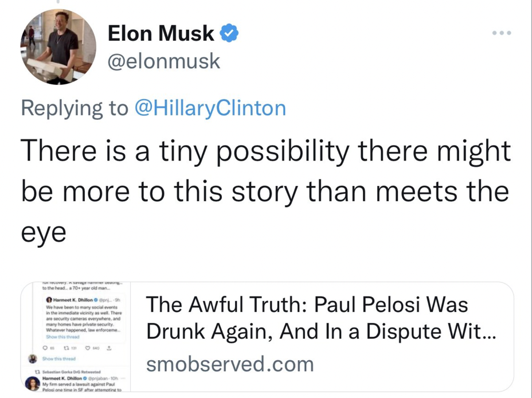Click the @elonmusk handle
The height and width of the screenshot is (398, 532).
tap(163, 61)
